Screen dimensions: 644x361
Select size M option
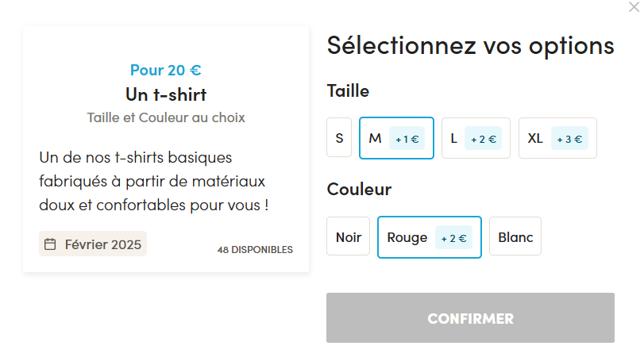coord(396,138)
